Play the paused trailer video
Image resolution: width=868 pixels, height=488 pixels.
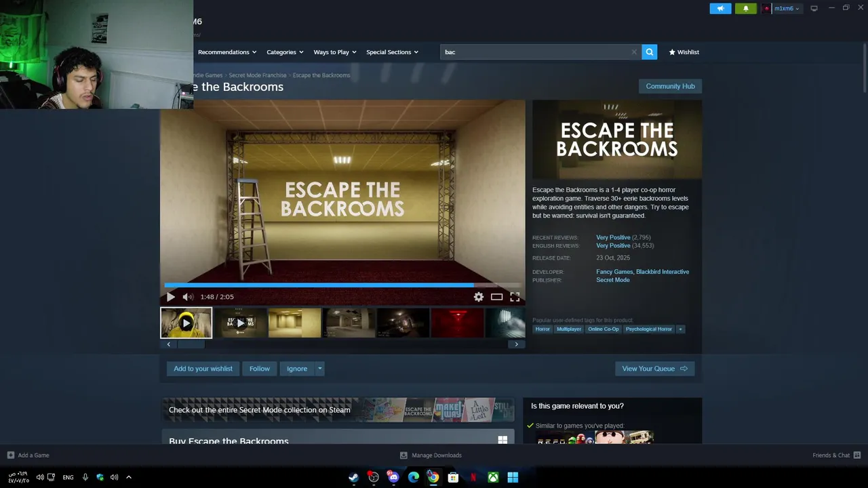[x=170, y=297]
